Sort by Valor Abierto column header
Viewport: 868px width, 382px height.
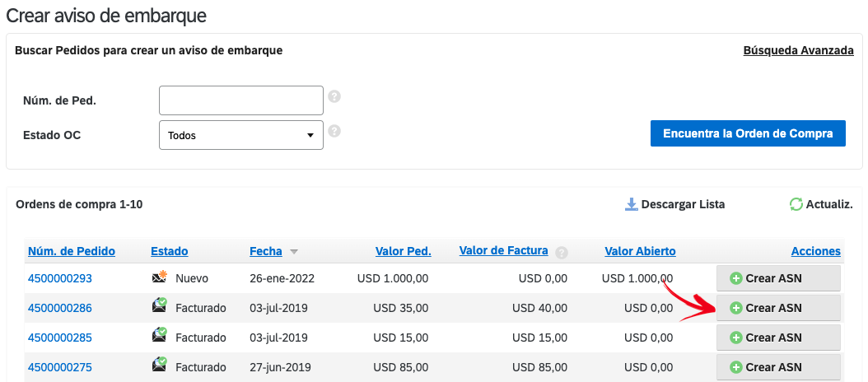640,251
